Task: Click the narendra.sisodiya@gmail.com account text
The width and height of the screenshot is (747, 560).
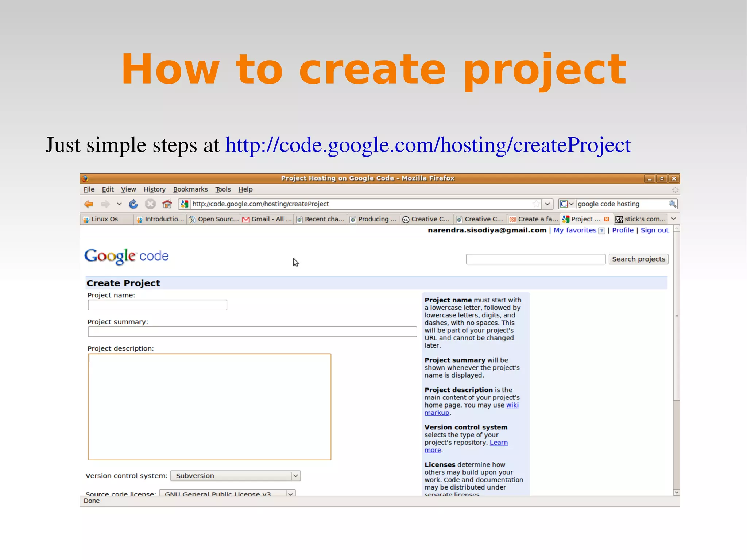Action: tap(487, 230)
